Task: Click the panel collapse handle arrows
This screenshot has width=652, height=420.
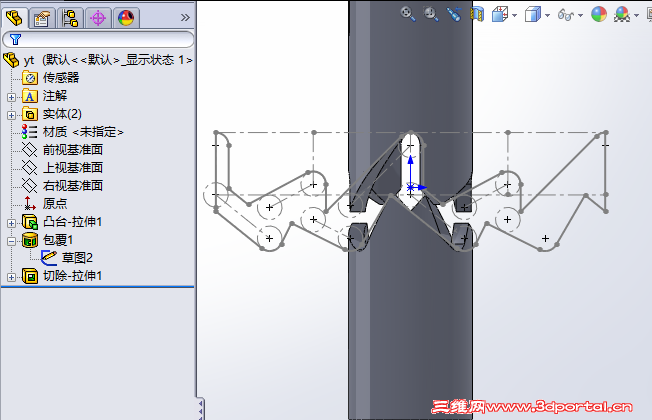Action: point(200,409)
